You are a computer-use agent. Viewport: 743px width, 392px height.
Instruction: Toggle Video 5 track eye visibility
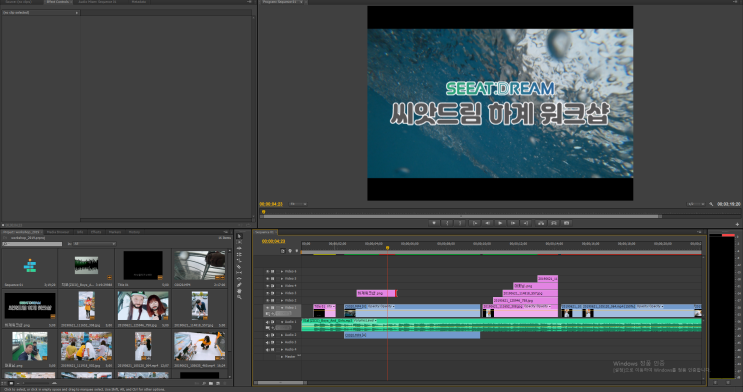(267, 279)
